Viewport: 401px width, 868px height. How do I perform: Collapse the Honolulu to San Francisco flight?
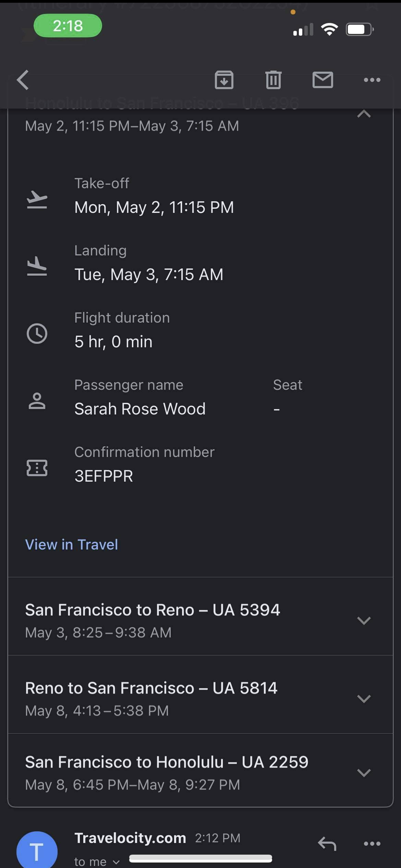[364, 114]
